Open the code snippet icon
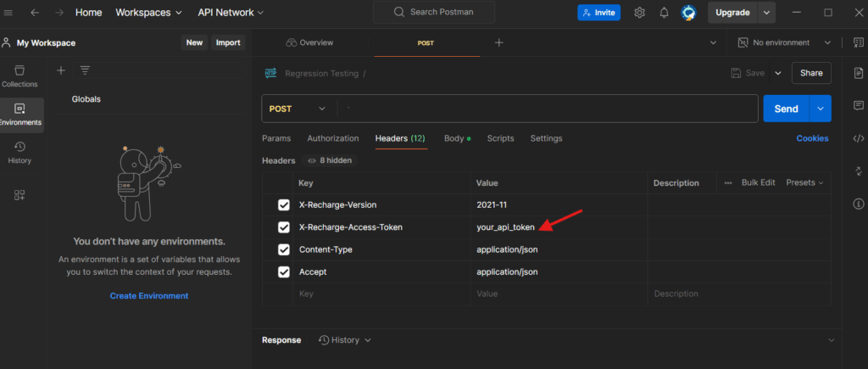Viewport: 868px width, 369px height. 859,138
